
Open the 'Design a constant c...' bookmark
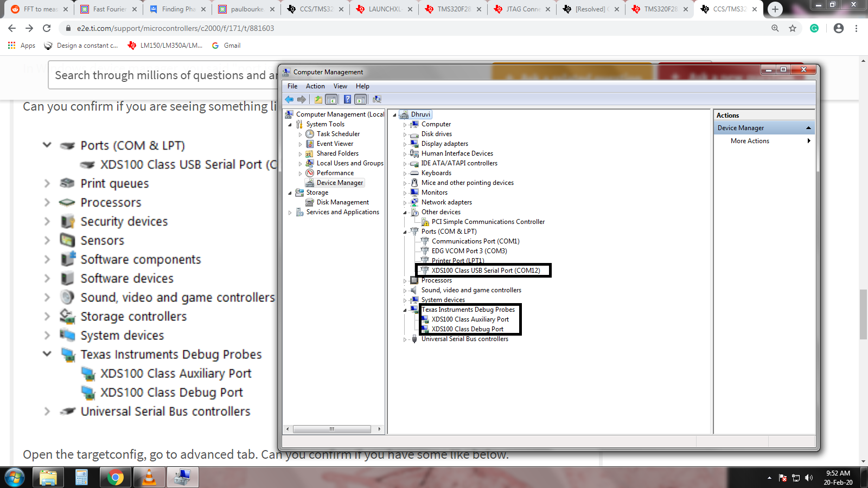[81, 46]
